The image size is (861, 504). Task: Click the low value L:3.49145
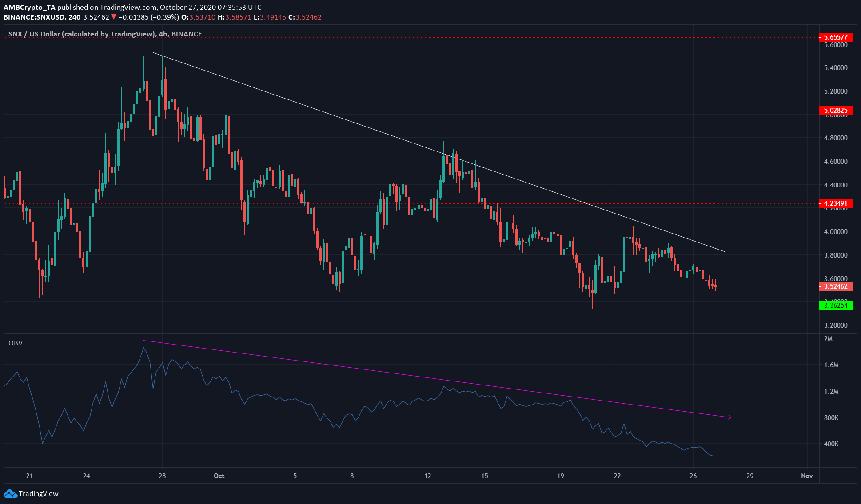(270, 17)
